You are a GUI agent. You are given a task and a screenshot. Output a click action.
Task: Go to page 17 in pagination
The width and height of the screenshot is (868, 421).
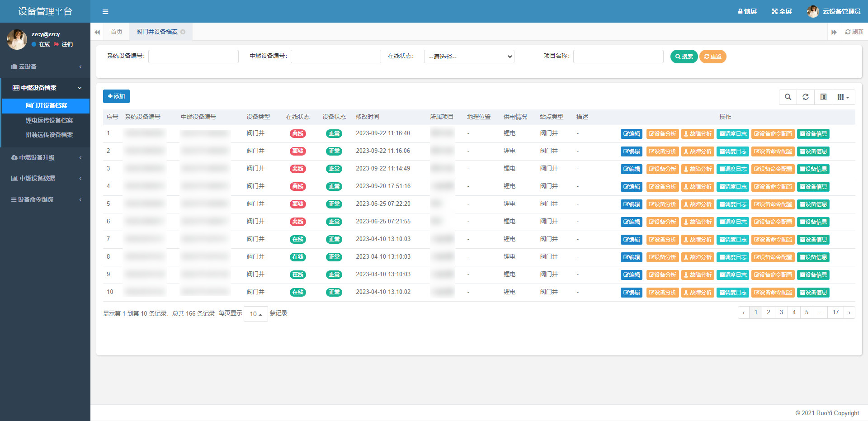pyautogui.click(x=835, y=312)
